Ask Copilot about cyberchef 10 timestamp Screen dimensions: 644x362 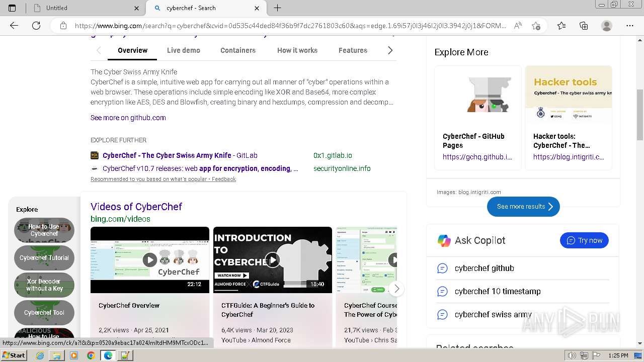tap(498, 292)
